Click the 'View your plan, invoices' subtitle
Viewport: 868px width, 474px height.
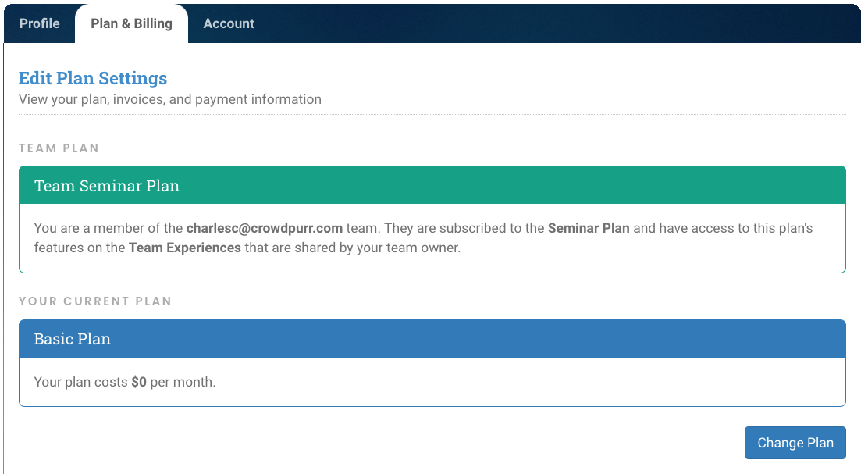click(x=170, y=99)
